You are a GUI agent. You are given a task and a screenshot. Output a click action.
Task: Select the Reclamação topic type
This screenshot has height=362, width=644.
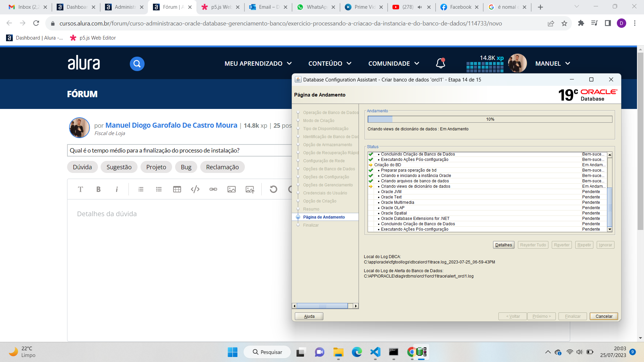pos(222,167)
